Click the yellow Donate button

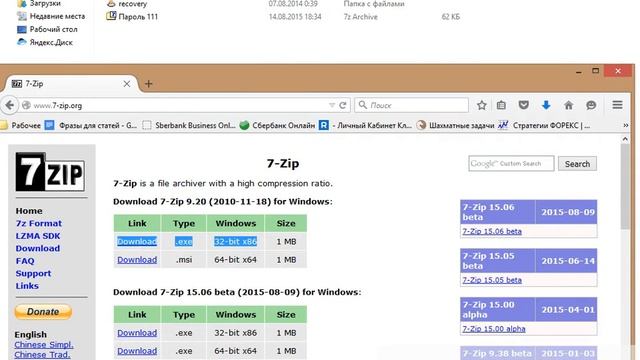(43, 312)
